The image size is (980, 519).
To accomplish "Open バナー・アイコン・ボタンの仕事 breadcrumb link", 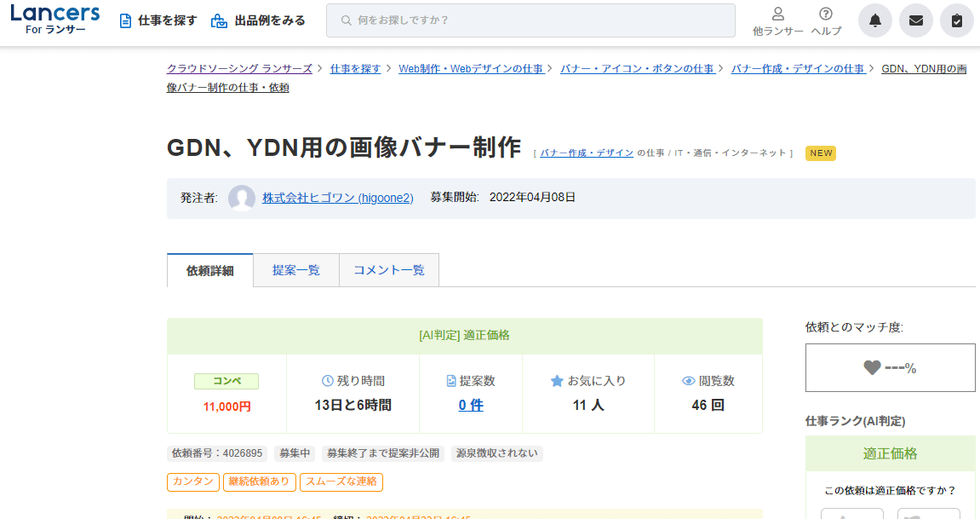I will 637,69.
